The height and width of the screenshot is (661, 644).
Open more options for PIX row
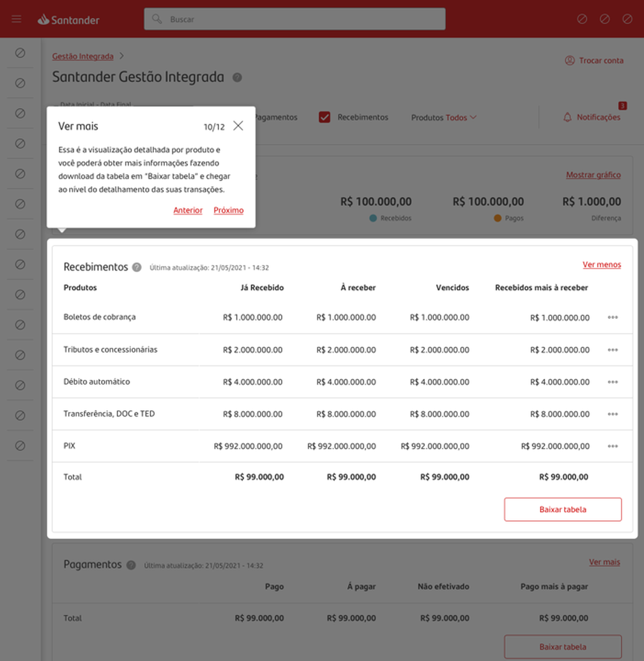613,446
